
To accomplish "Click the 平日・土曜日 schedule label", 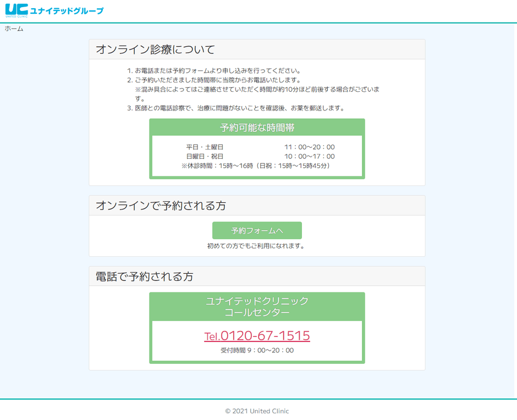I will 205,147.
